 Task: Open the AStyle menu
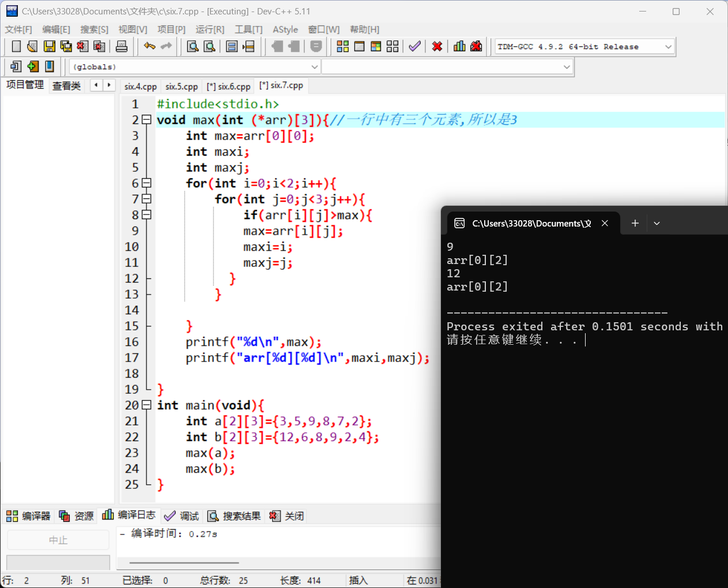(x=285, y=29)
